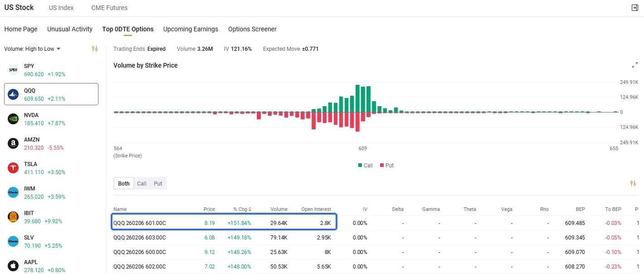Viewport: 644px width, 274px height.
Task: Click the 79.14K volume cell
Action: pos(278,238)
